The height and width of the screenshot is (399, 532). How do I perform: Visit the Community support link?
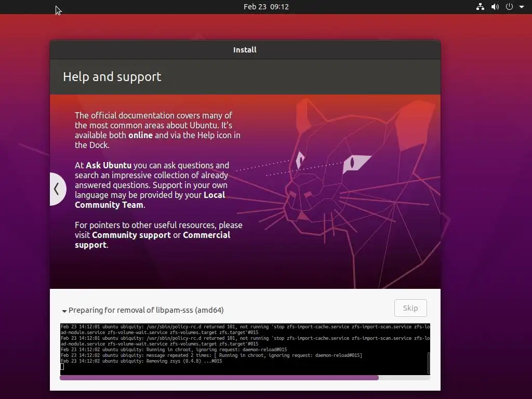click(131, 235)
